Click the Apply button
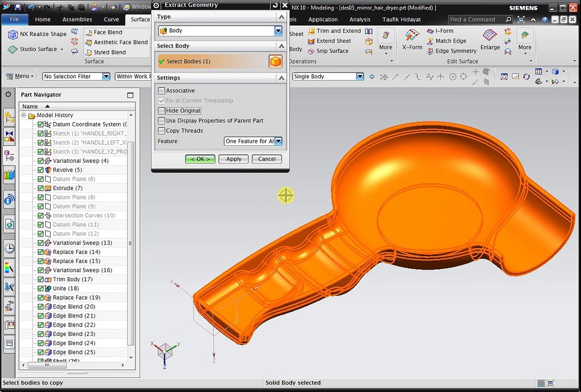Screen dimensions: 581x392 (x=234, y=159)
